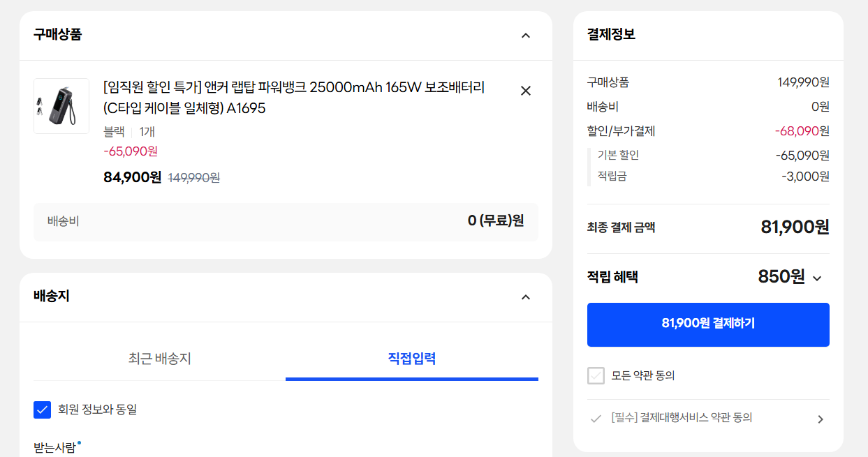Collapse the 배송지 section chevron
The width and height of the screenshot is (868, 457).
(x=526, y=297)
